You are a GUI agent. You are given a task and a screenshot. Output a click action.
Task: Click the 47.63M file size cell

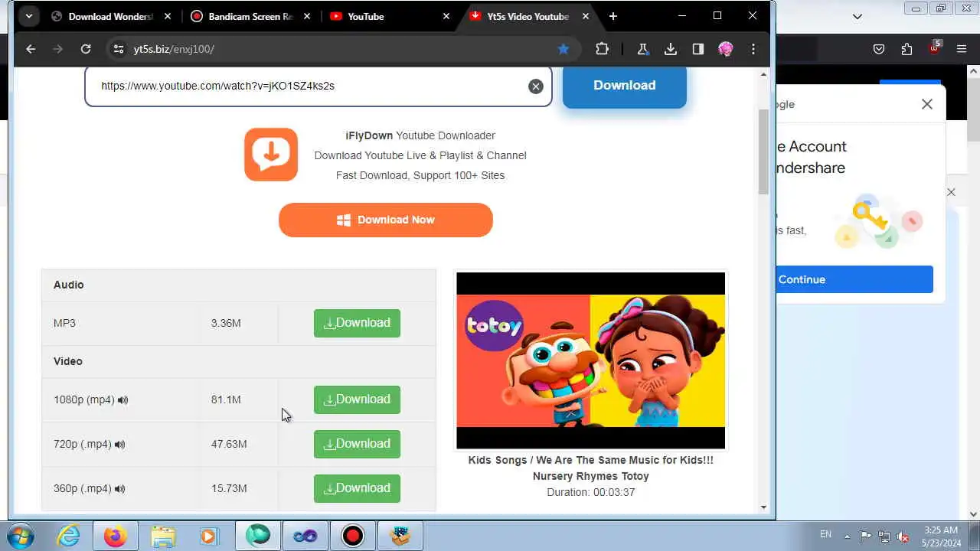pyautogui.click(x=239, y=444)
